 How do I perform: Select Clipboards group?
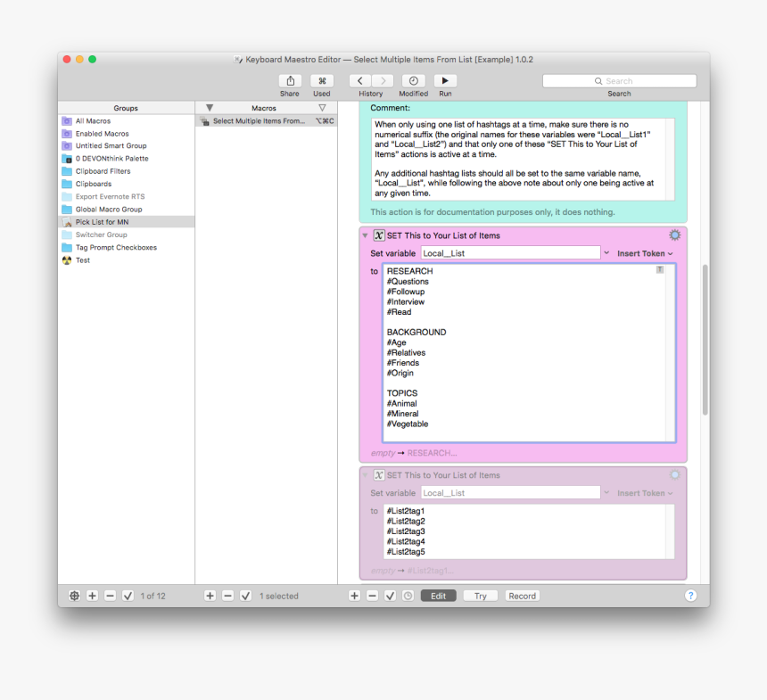[x=127, y=184]
